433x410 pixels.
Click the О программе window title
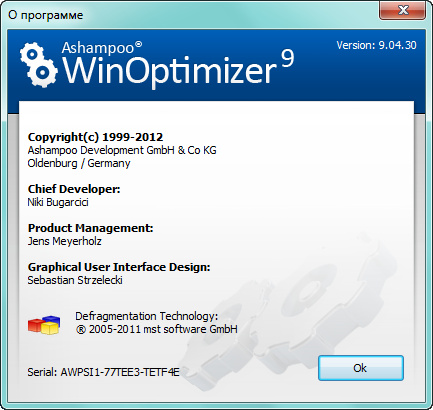(x=46, y=15)
